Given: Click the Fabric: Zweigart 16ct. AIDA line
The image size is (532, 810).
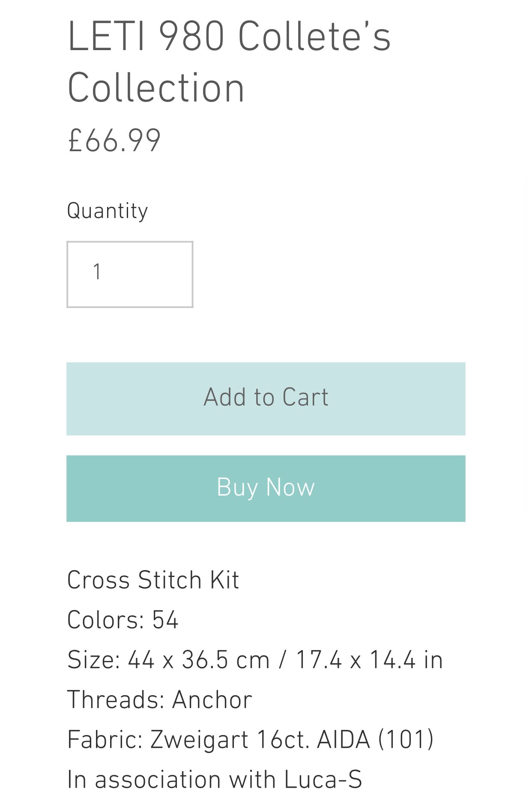Looking at the screenshot, I should [x=251, y=740].
